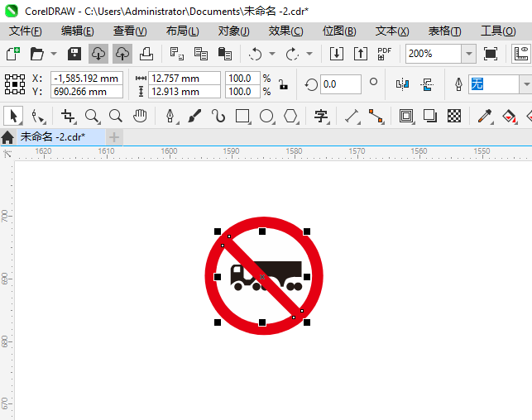
Task: Toggle the show rulers icon
Action: (x=521, y=54)
